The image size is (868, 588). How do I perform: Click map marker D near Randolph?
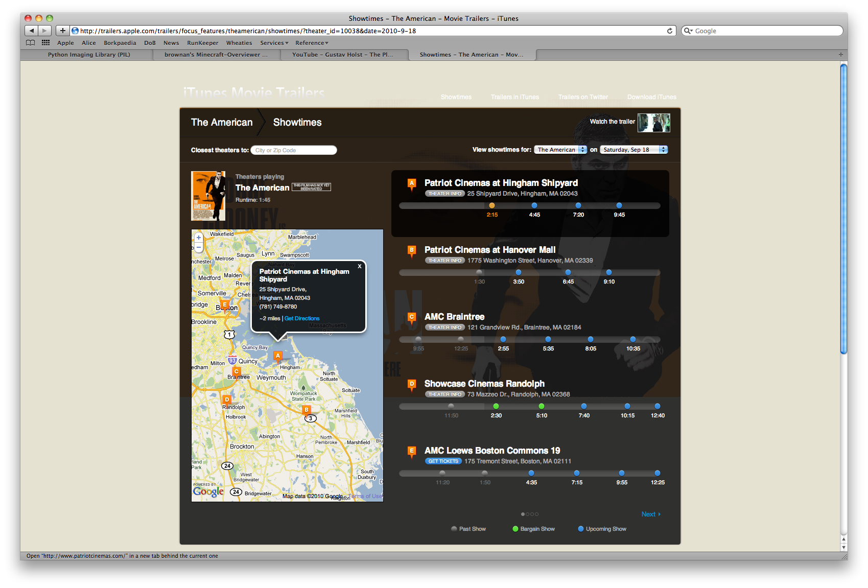pyautogui.click(x=227, y=399)
